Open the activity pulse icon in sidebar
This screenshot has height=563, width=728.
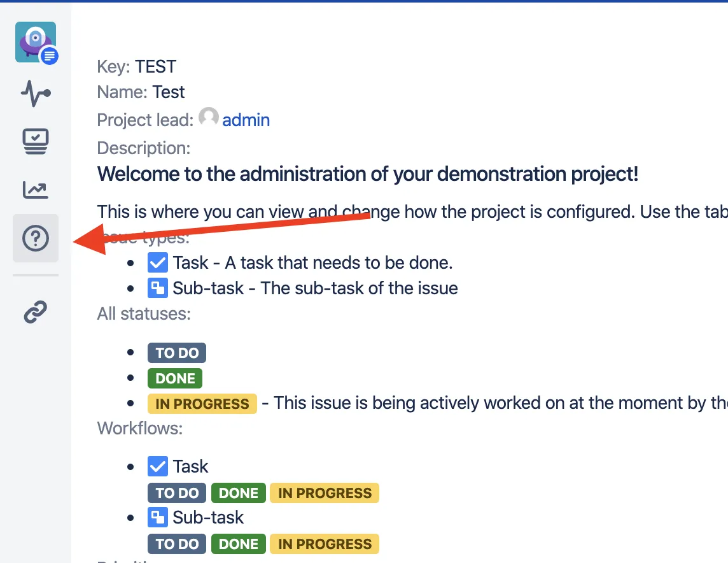click(x=36, y=94)
